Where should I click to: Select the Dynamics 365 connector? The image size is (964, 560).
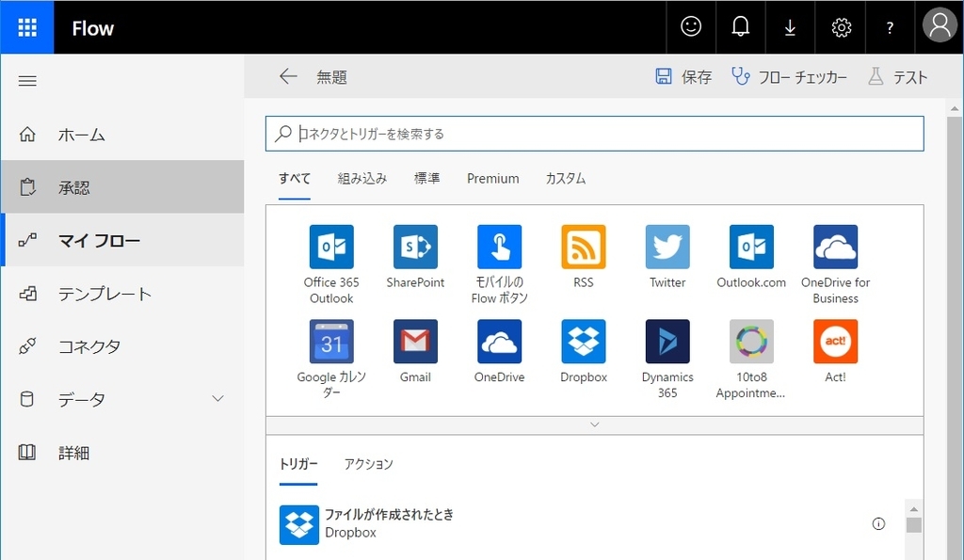point(667,359)
